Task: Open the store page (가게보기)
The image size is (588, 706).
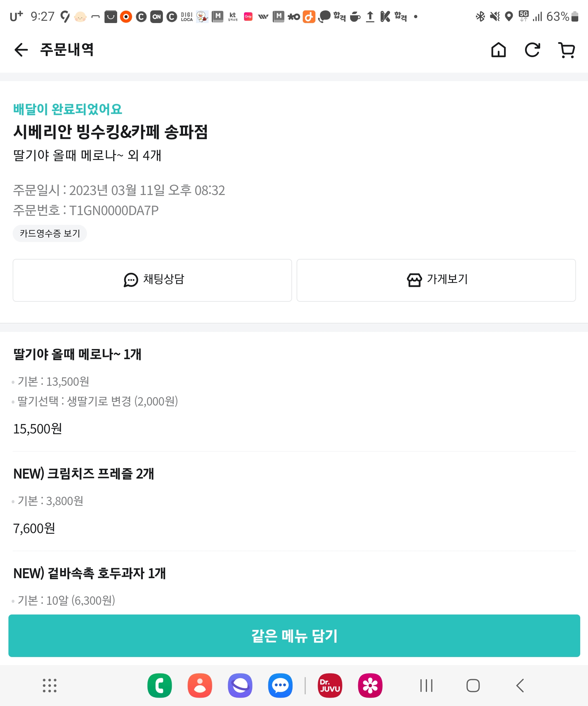Action: (436, 280)
